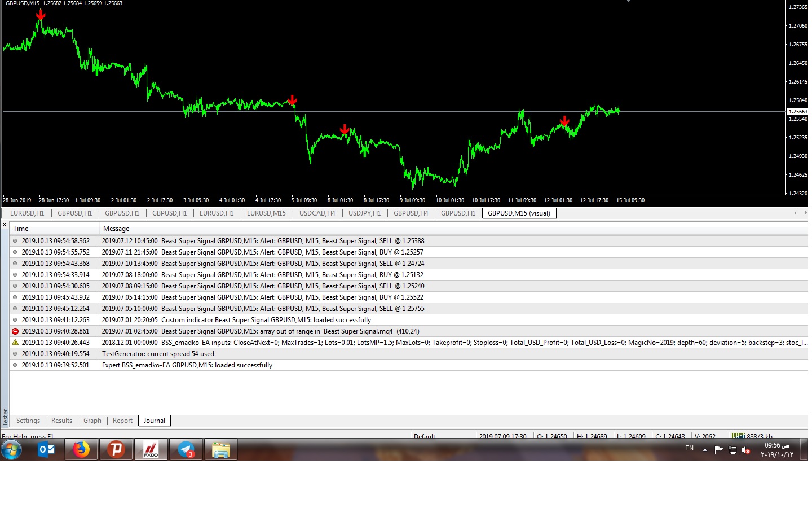This screenshot has width=812, height=508.
Task: Click the yellow warning icon in the journal
Action: [x=15, y=343]
